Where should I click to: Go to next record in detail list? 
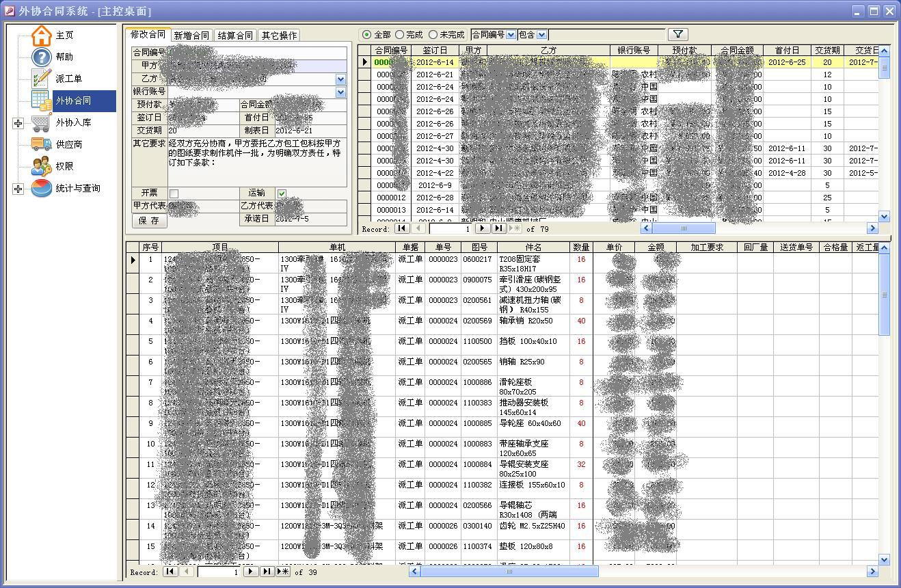[250, 572]
